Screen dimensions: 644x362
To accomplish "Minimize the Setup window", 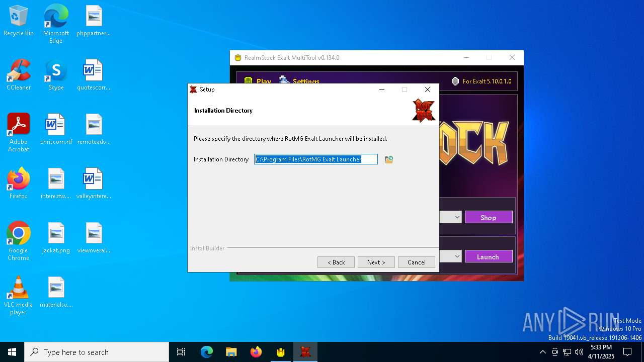I will coord(382,89).
